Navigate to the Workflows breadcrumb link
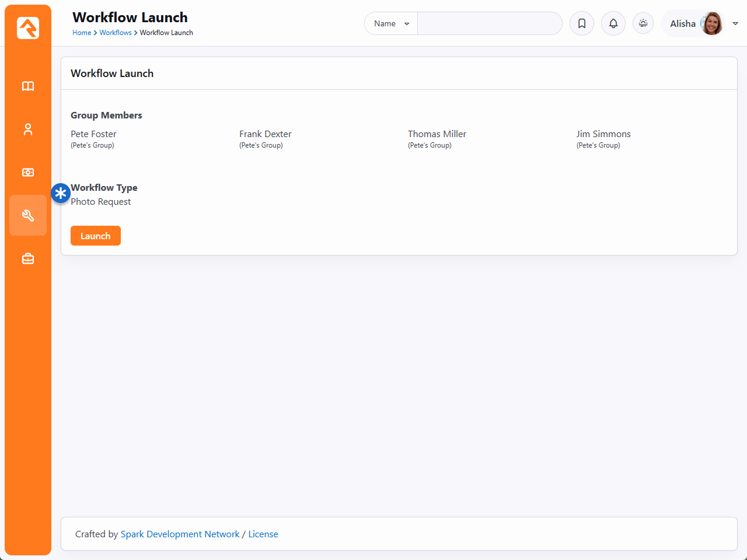747x560 pixels. pyautogui.click(x=116, y=33)
